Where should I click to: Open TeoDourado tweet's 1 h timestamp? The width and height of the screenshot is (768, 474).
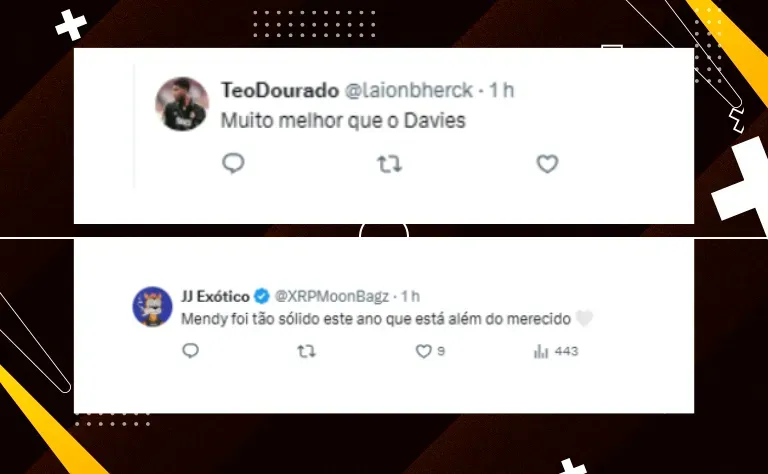tap(502, 90)
